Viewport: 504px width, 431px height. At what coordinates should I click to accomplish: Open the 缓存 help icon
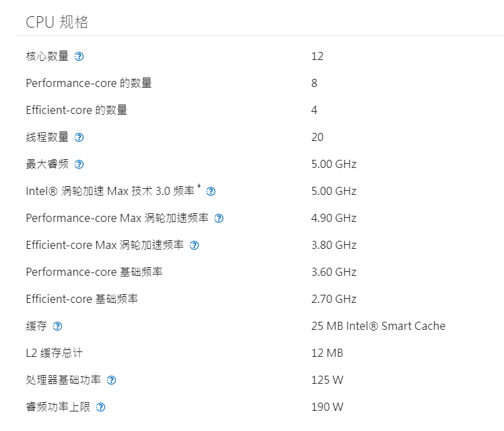point(57,326)
